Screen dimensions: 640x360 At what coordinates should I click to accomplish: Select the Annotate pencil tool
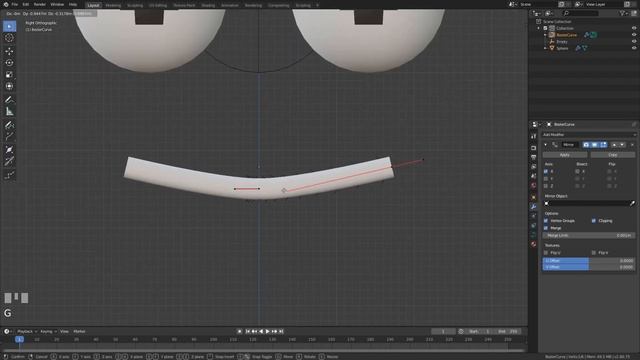(x=9, y=100)
